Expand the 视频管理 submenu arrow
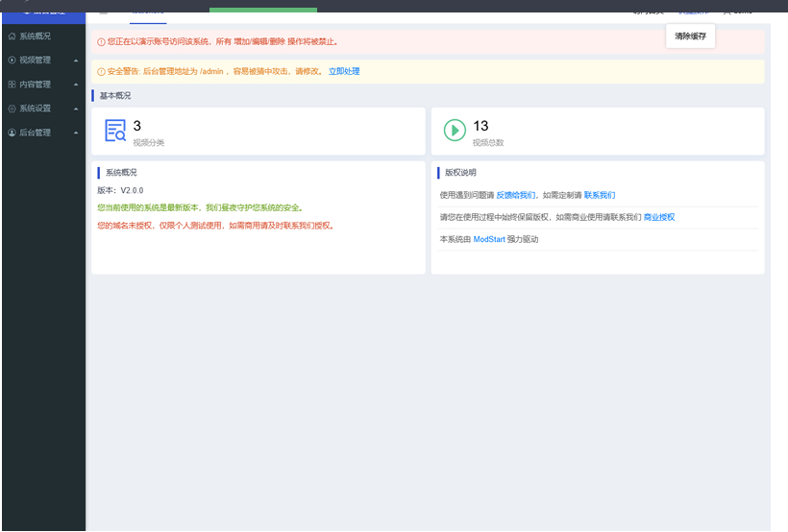Viewport: 788px width, 532px height. point(76,60)
